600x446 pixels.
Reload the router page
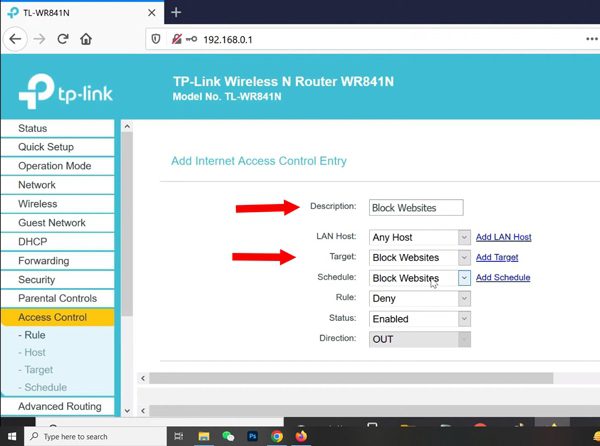[x=63, y=39]
